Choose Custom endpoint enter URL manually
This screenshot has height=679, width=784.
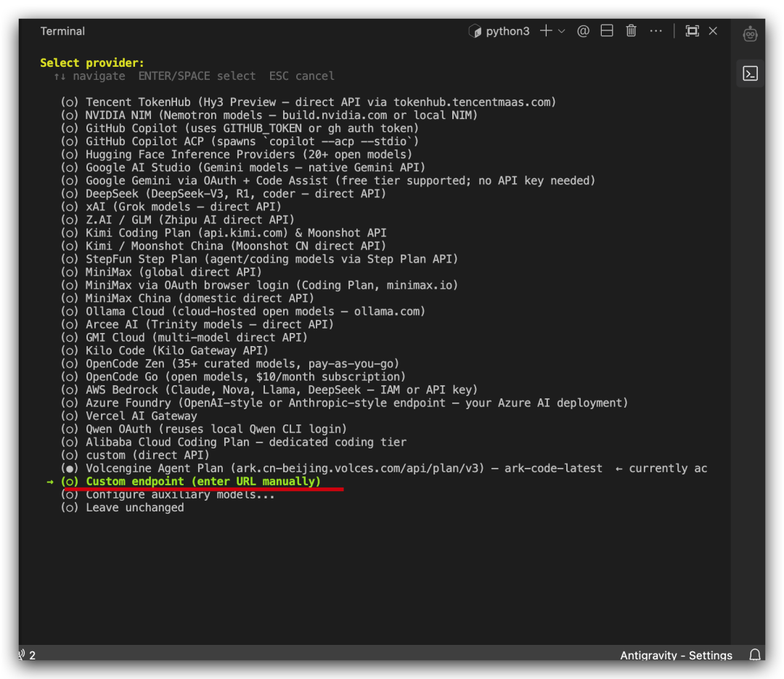point(190,481)
